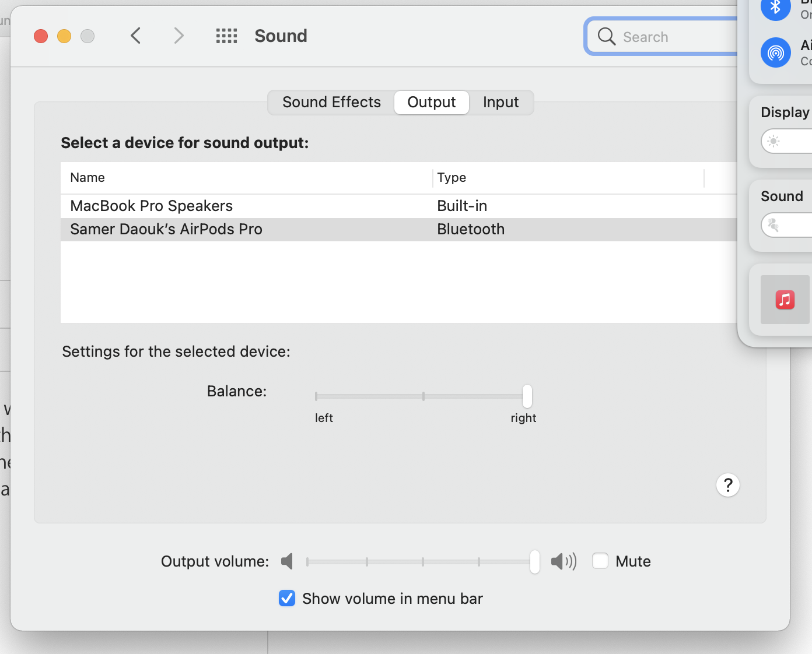Click the Output volume slider handle
Screen dimensions: 812x654
(x=535, y=562)
